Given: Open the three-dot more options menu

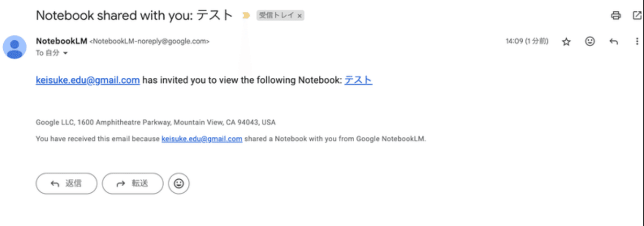Looking at the screenshot, I should point(637,41).
